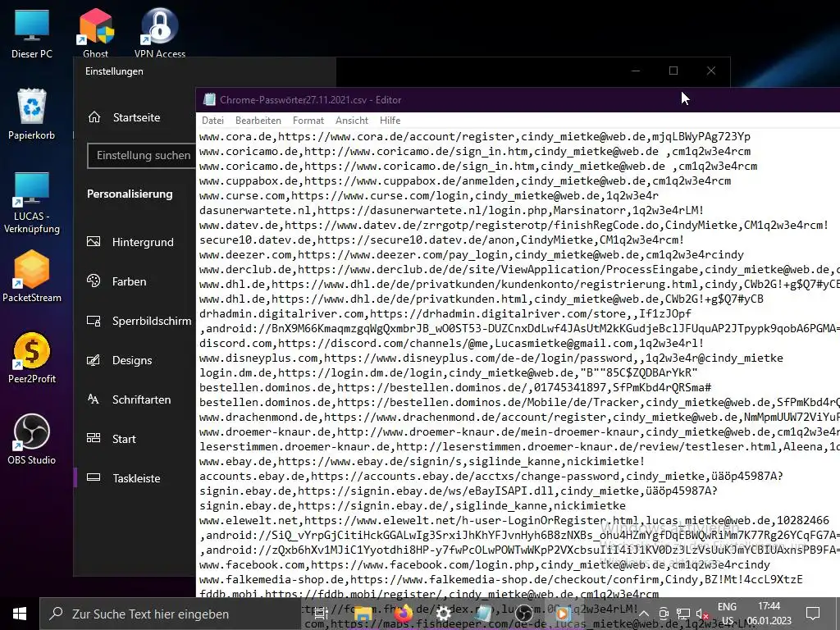Image resolution: width=840 pixels, height=630 pixels.
Task: Switch to OBS Studio on the taskbar
Action: click(x=523, y=614)
